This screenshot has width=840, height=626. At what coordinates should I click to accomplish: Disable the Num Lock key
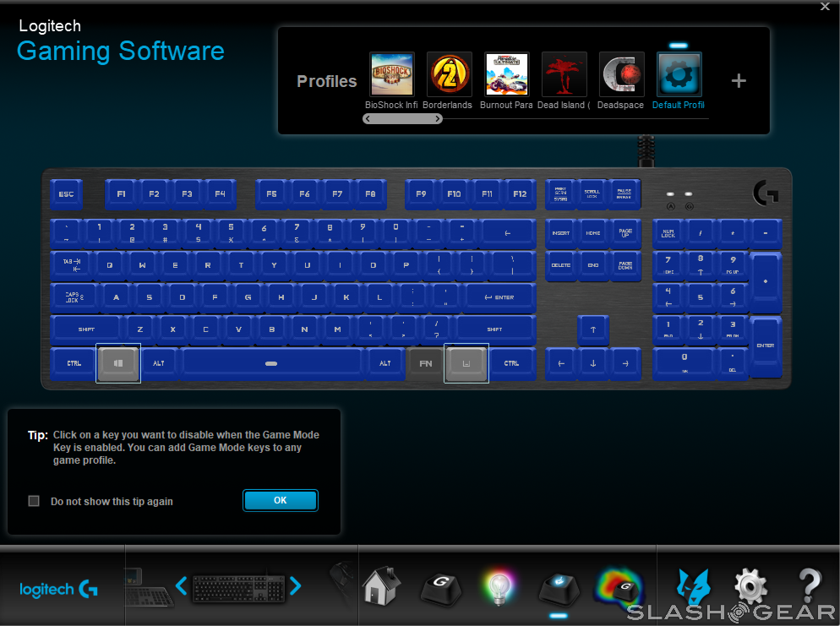coord(668,233)
